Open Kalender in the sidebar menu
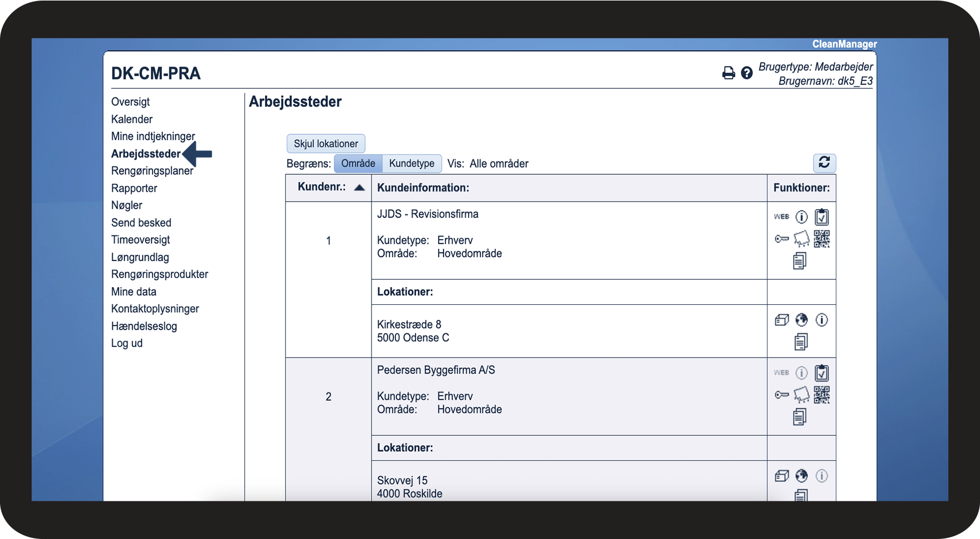980x539 pixels. (x=131, y=119)
